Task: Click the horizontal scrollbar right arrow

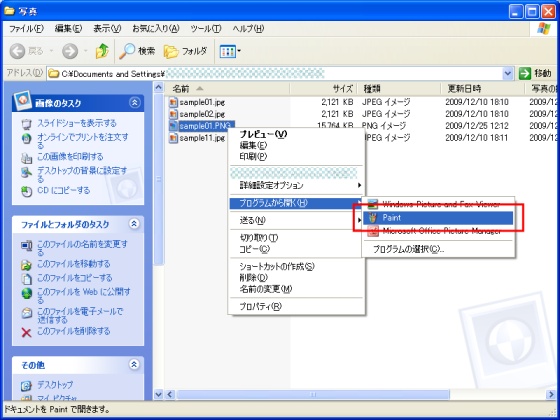Action: click(550, 394)
